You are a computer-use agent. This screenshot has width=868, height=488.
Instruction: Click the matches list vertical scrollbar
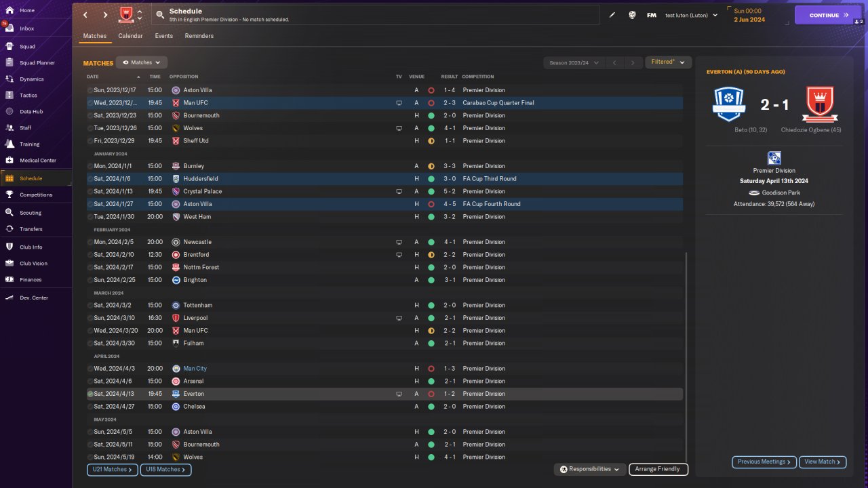coord(686,356)
